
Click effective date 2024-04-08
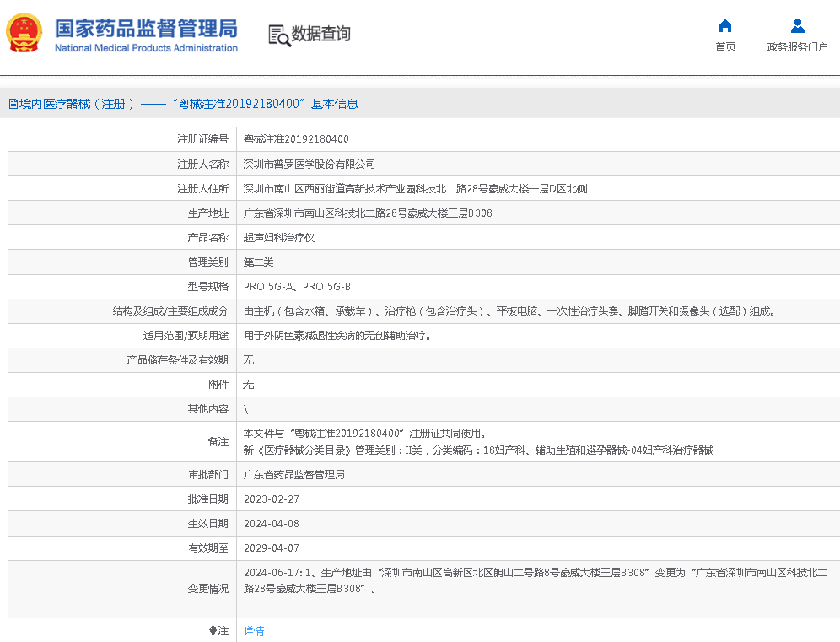click(271, 524)
